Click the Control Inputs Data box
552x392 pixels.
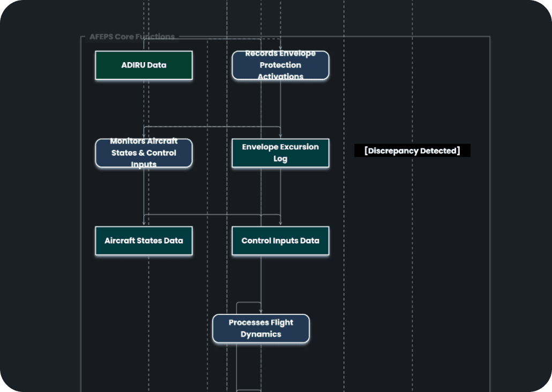280,240
